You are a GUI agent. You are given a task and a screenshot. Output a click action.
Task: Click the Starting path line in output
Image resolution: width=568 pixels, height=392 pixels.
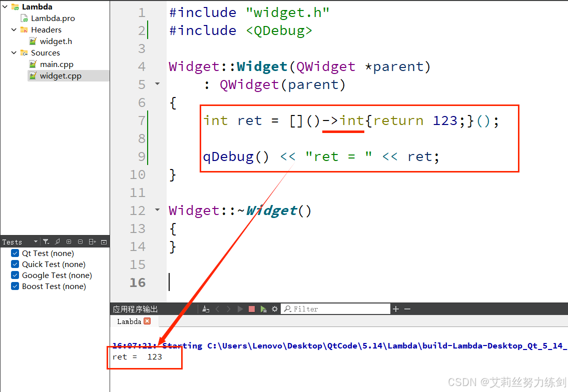click(x=340, y=345)
